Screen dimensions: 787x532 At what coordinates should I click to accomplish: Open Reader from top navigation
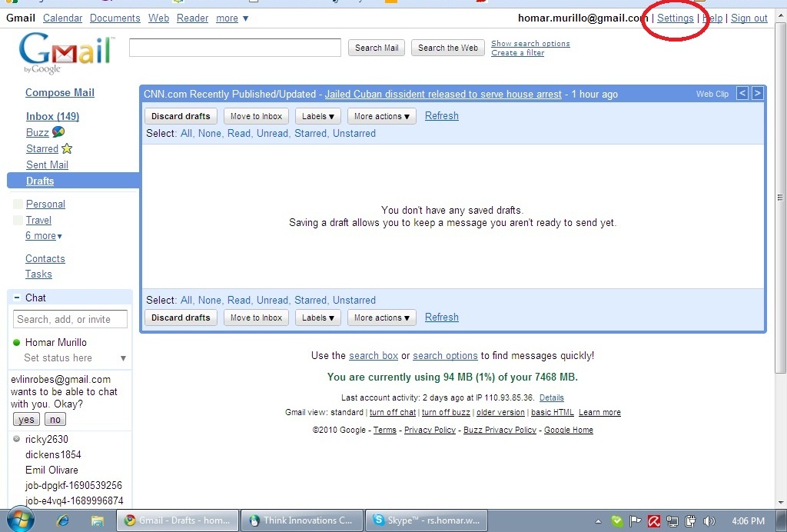(192, 18)
